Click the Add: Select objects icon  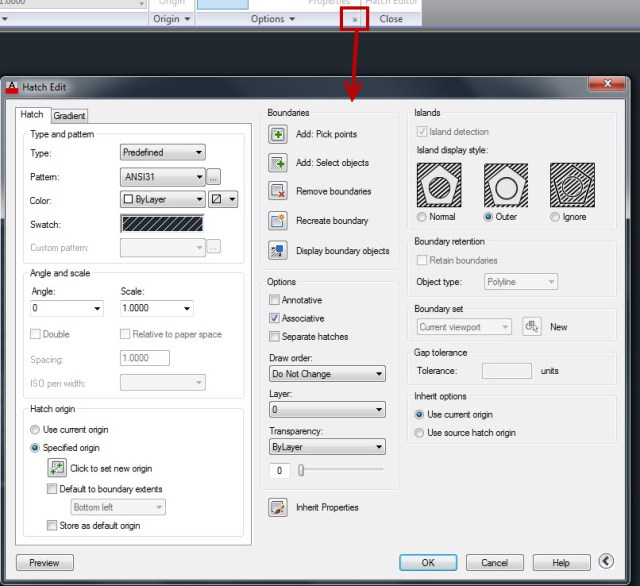(x=278, y=163)
